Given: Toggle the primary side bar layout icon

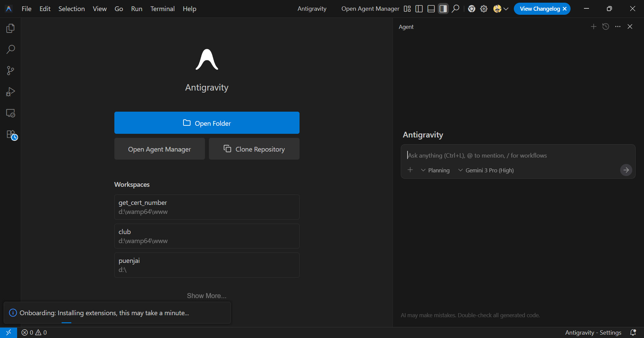Looking at the screenshot, I should point(419,9).
